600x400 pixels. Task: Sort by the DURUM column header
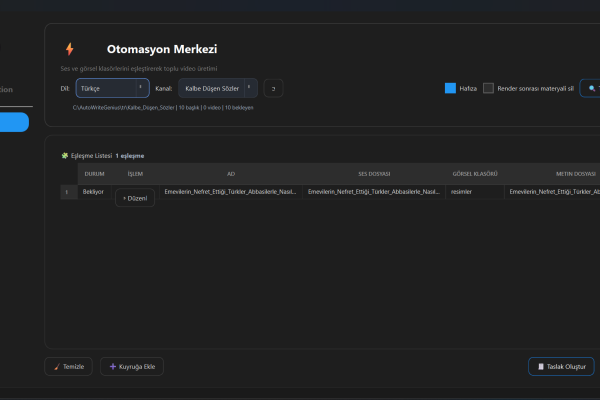point(94,173)
